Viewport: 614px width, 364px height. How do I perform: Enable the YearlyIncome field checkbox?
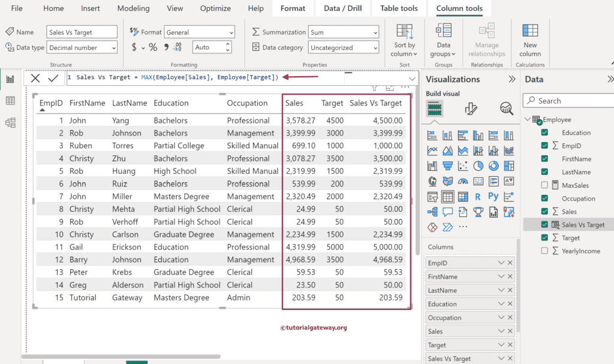[x=544, y=251]
